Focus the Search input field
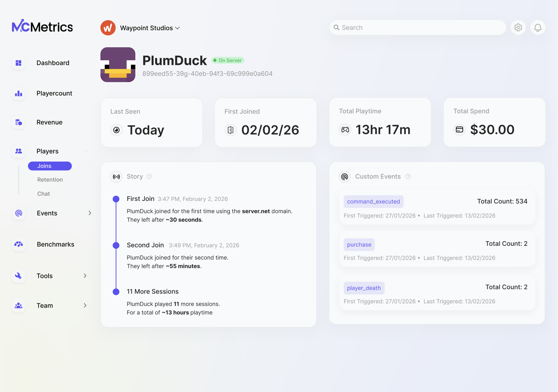This screenshot has height=392, width=558. [418, 28]
